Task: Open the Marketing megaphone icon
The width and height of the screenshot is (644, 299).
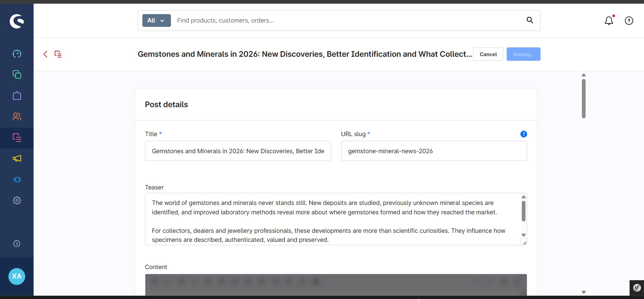Action: (x=17, y=159)
